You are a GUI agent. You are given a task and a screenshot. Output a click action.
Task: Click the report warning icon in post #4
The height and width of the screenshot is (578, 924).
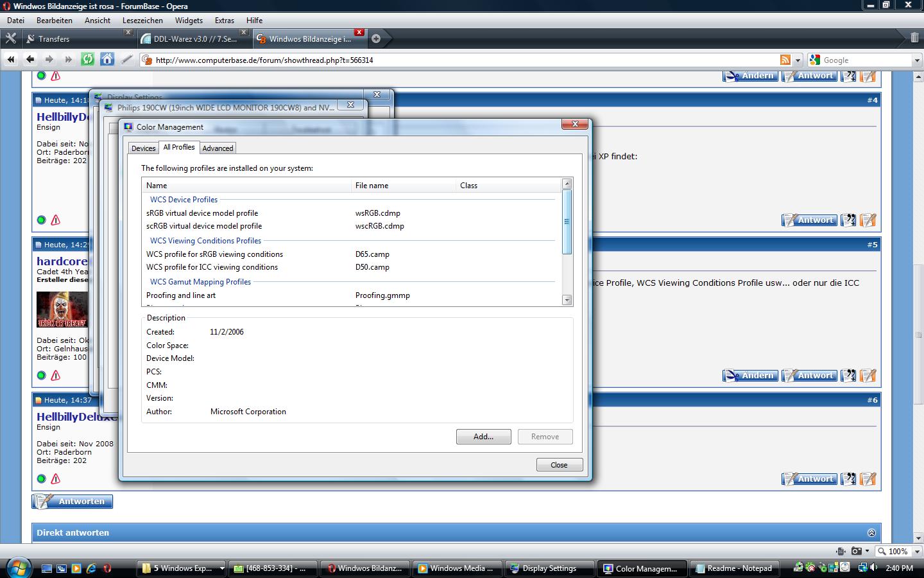pos(56,220)
